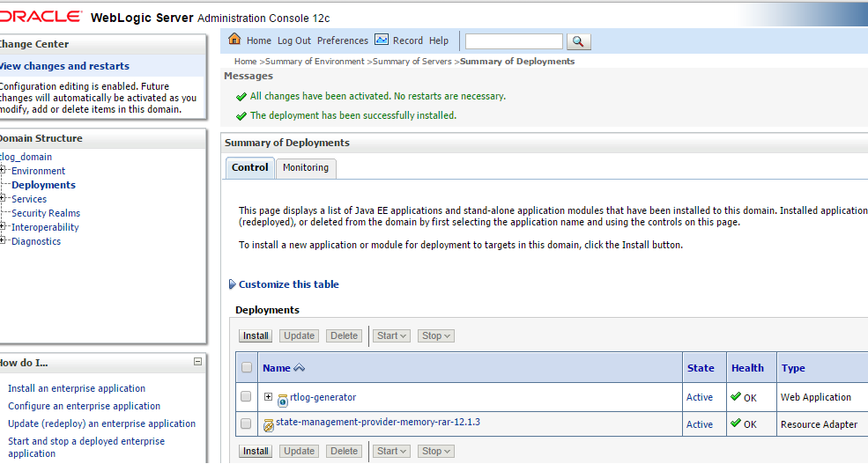Collapse the How do I panel
The width and height of the screenshot is (868, 464).
pyautogui.click(x=197, y=362)
